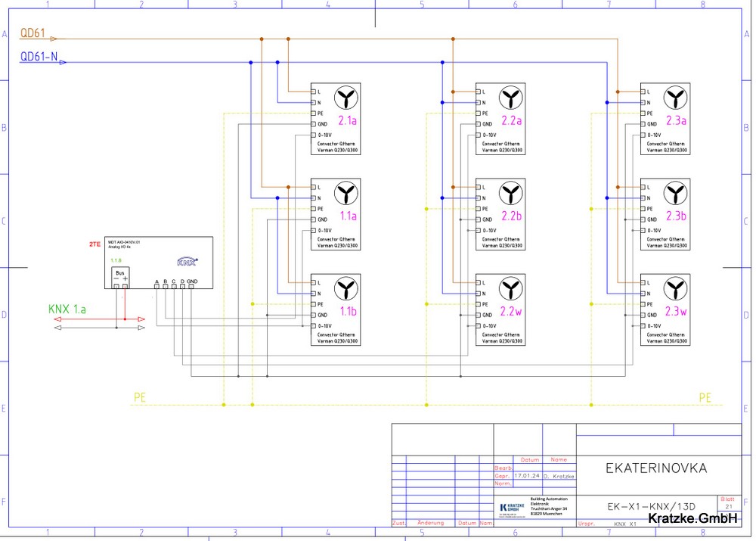Click the EKATERINOVKA project title
Image resolution: width=756 pixels, height=541 pixels.
click(656, 468)
